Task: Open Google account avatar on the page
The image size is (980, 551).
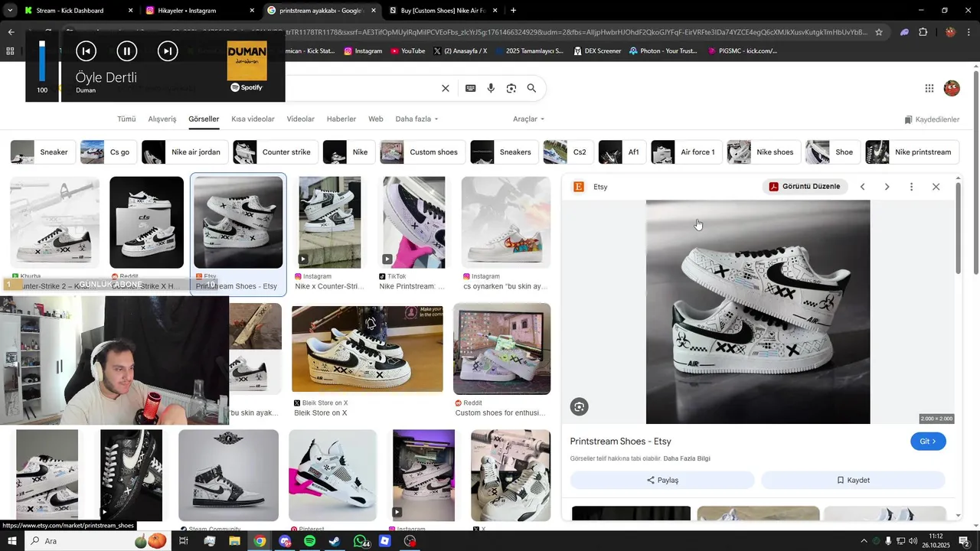Action: coord(952,88)
